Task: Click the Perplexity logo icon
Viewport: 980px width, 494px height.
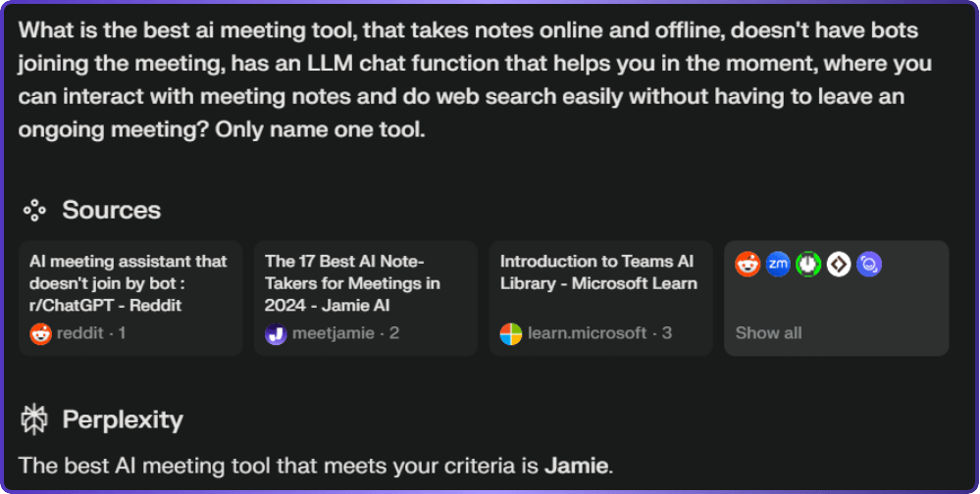Action: (34, 420)
